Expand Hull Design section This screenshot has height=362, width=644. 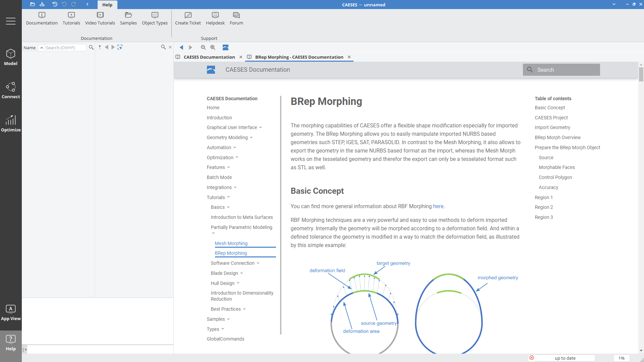click(238, 283)
